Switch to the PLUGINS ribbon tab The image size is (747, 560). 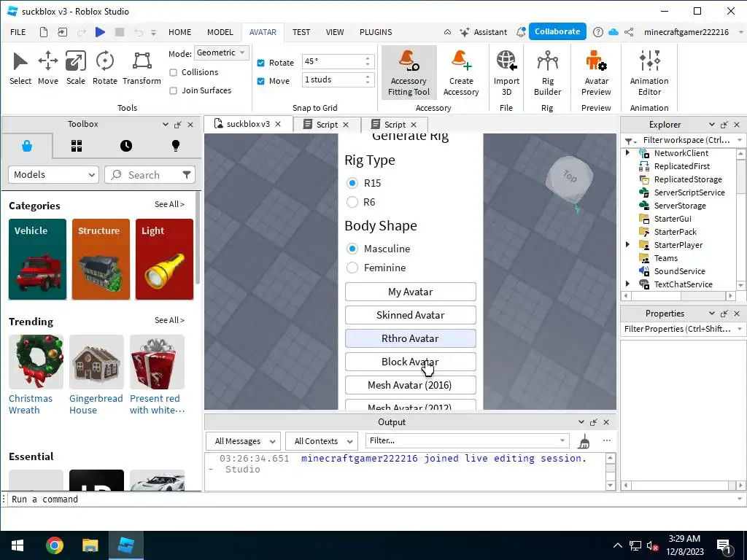coord(376,32)
